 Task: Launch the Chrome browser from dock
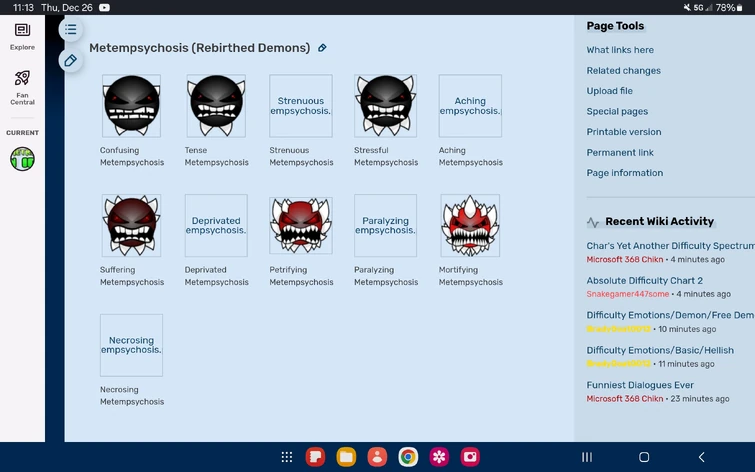[408, 457]
